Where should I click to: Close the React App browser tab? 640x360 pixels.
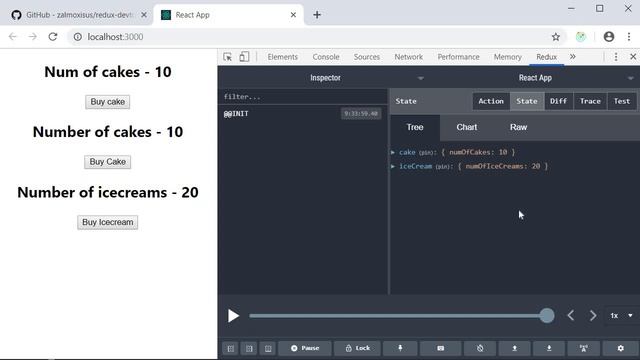[293, 15]
